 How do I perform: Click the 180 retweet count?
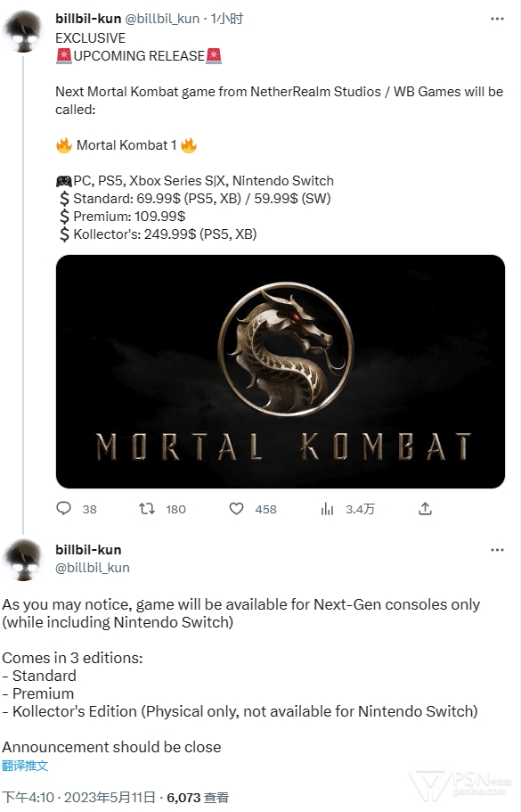(x=176, y=509)
